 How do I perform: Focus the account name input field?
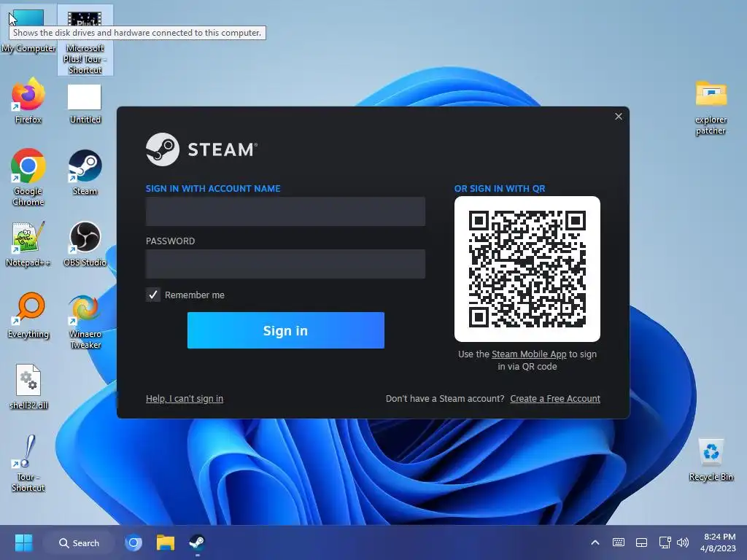click(x=285, y=211)
